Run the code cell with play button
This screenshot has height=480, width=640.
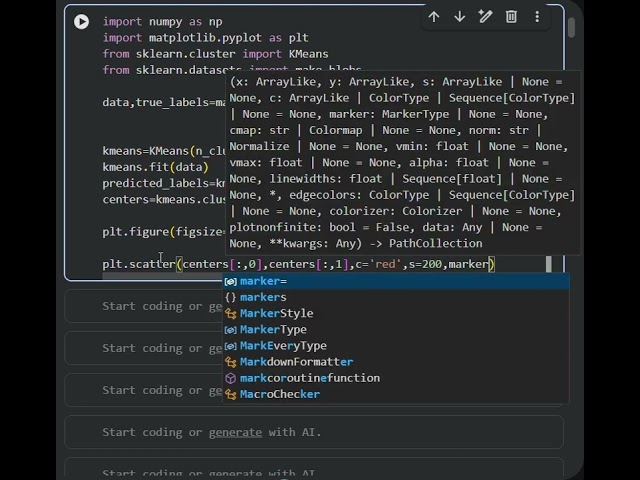(81, 22)
